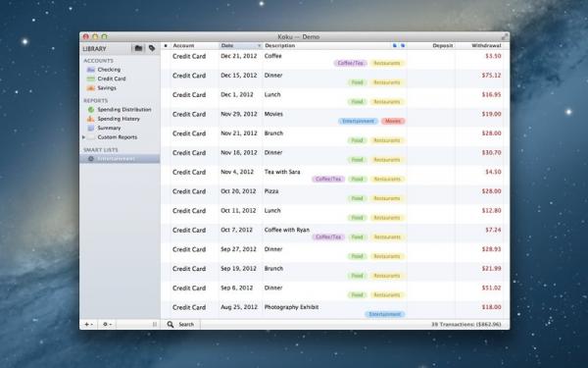Switch library to folder view icon
Image resolution: width=588 pixels, height=368 pixels.
coord(138,48)
